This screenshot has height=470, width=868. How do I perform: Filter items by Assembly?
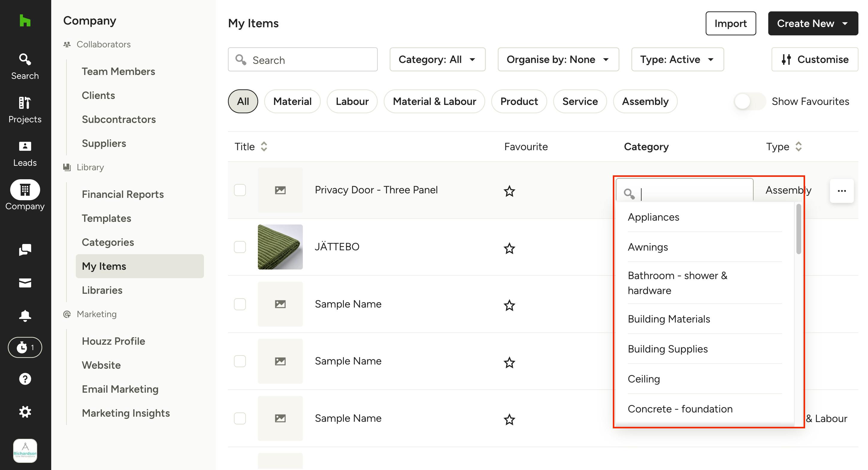(645, 102)
